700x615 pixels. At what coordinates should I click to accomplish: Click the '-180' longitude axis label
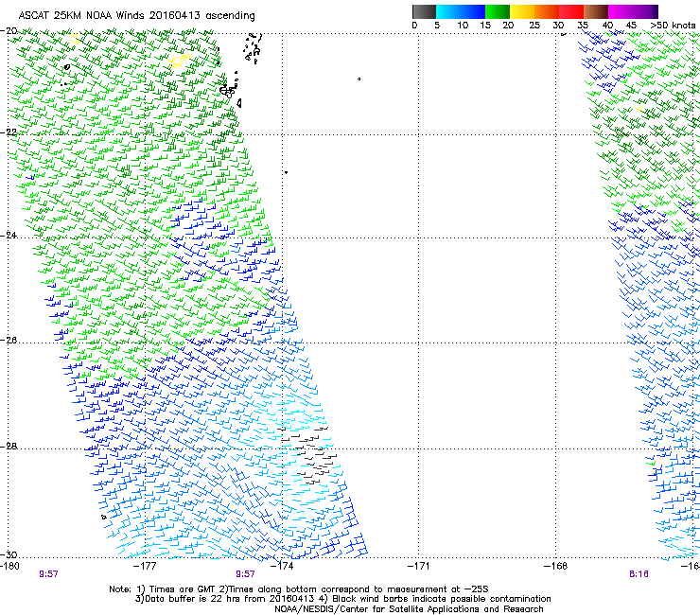(x=9, y=567)
